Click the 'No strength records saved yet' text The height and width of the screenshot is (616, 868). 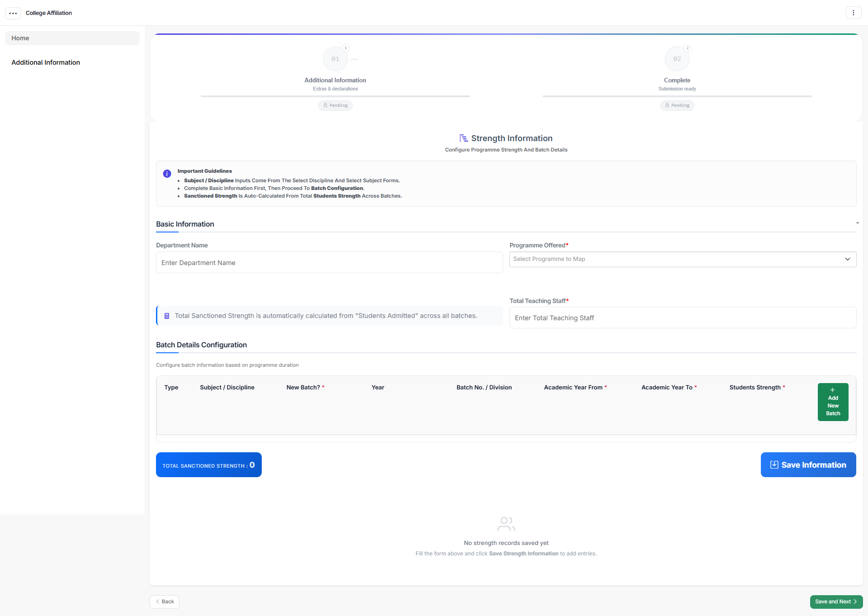click(506, 543)
